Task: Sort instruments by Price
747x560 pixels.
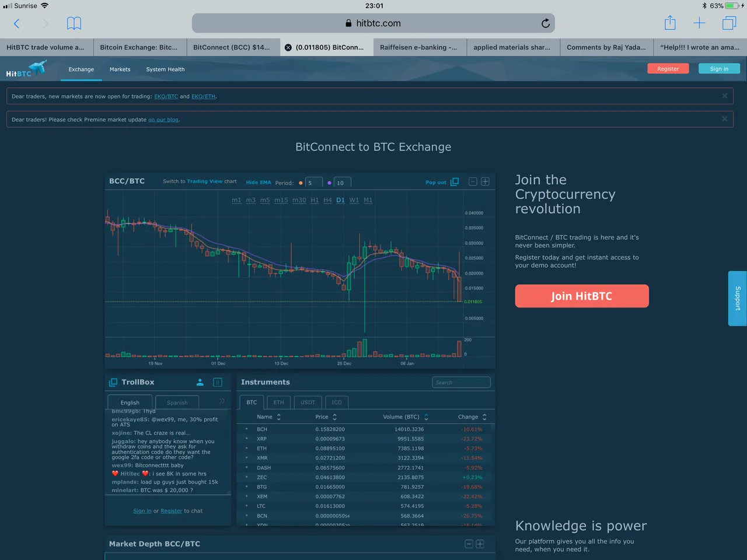Action: (x=326, y=417)
